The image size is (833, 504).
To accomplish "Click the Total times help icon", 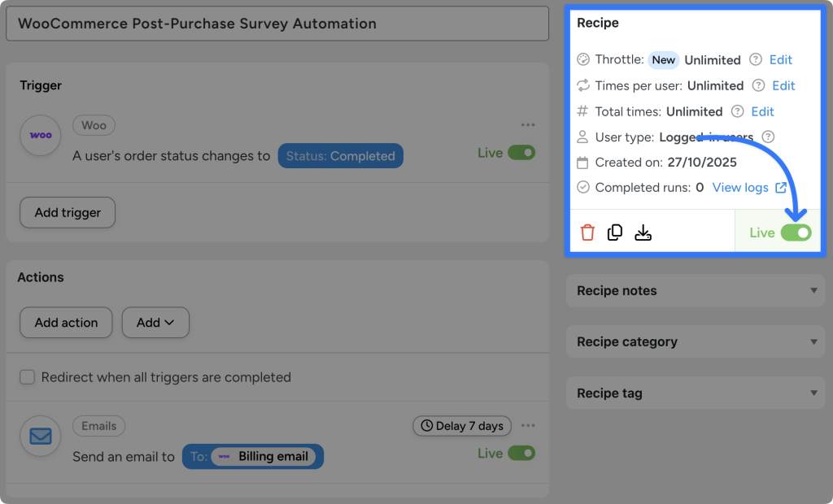I will [735, 111].
